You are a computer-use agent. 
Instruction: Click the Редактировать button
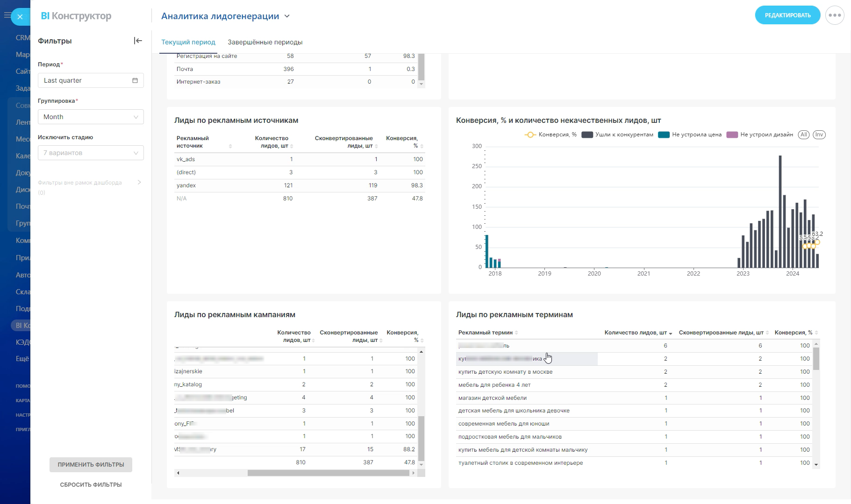click(787, 15)
